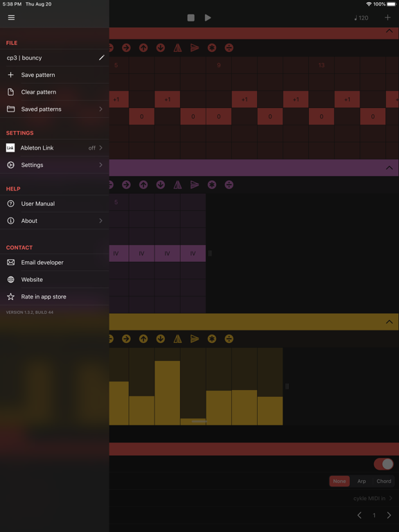
Task: Select the None mode option
Action: coord(339,481)
